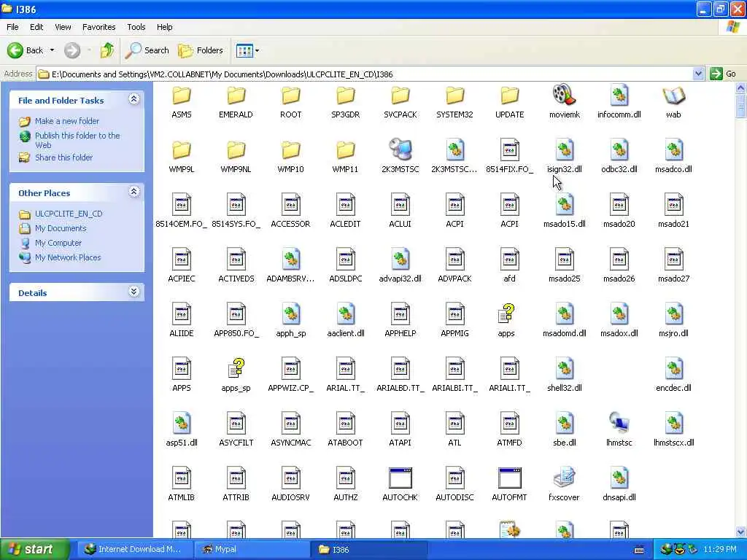
Task: Click the Back navigation button
Action: [26, 50]
